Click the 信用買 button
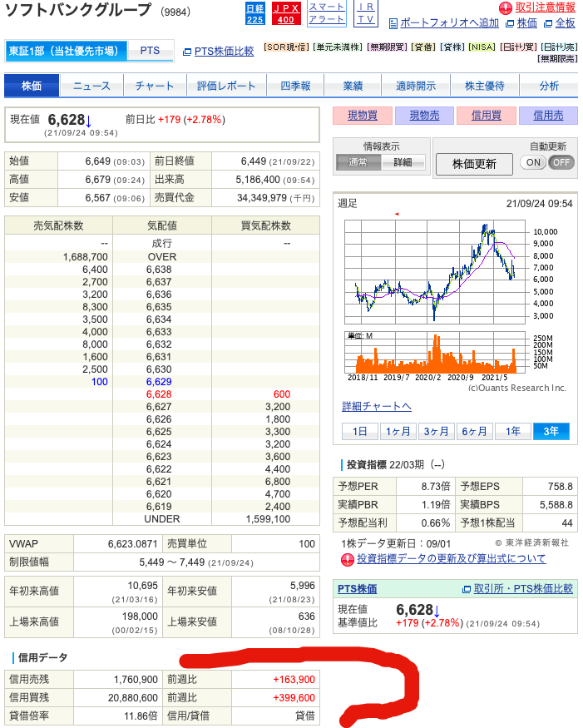 [486, 116]
